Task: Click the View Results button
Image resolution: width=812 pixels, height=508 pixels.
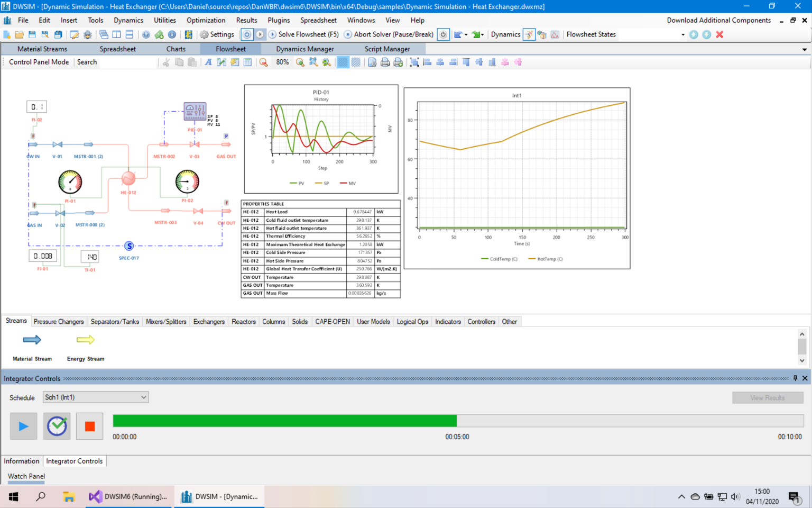Action: [x=768, y=397]
